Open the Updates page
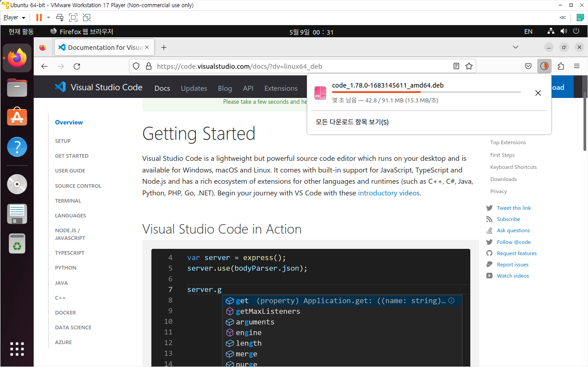 click(194, 88)
